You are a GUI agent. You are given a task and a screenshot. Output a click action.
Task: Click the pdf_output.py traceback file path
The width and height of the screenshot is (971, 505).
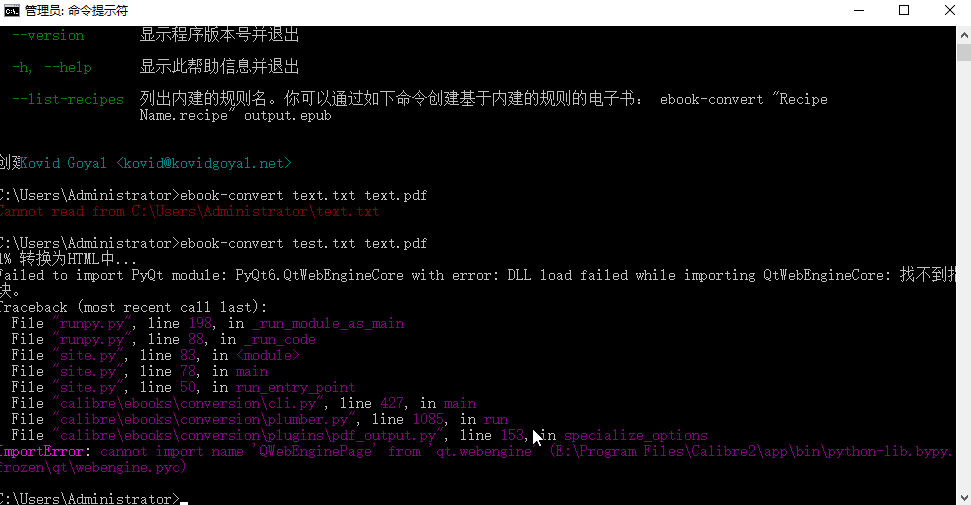[x=245, y=435]
